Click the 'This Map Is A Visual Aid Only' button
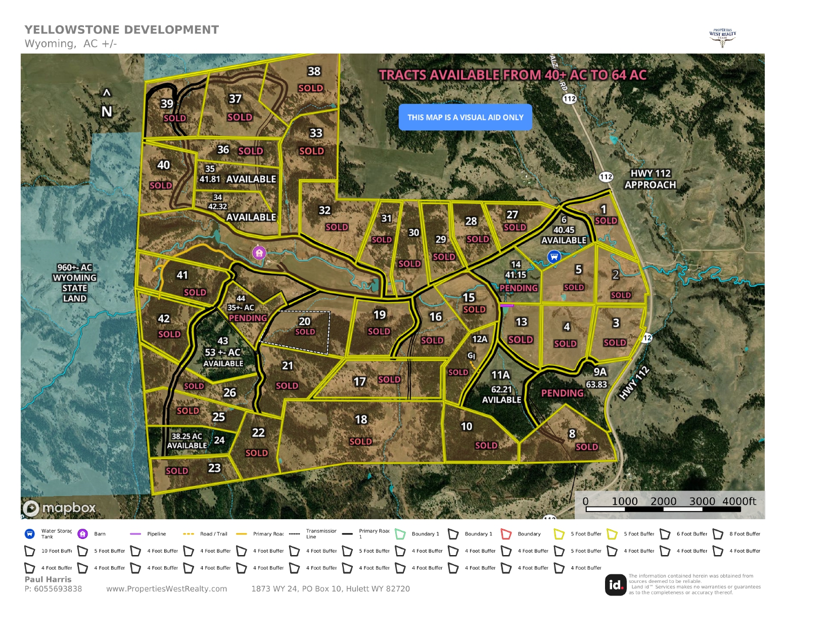This screenshot has width=834, height=644. click(x=465, y=117)
